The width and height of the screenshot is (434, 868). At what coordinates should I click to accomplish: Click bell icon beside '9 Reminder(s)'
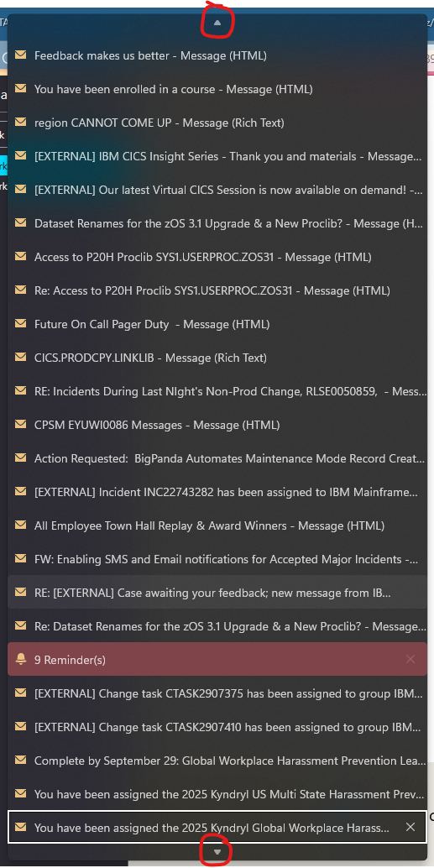pyautogui.click(x=21, y=659)
